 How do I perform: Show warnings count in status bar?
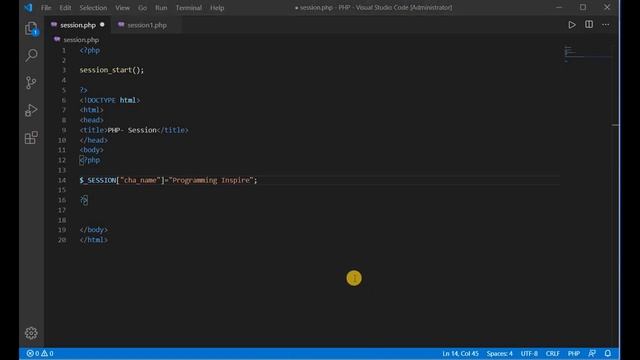(47, 353)
